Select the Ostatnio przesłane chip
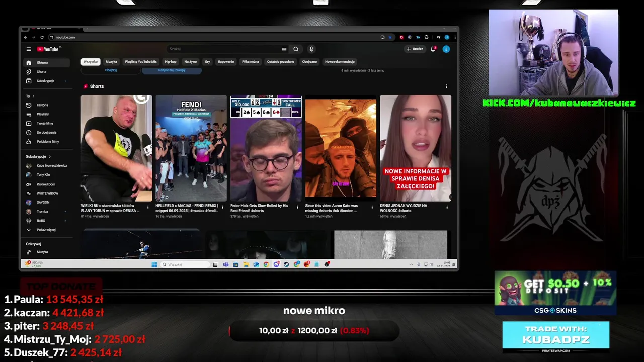The width and height of the screenshot is (644, 362). click(x=281, y=62)
